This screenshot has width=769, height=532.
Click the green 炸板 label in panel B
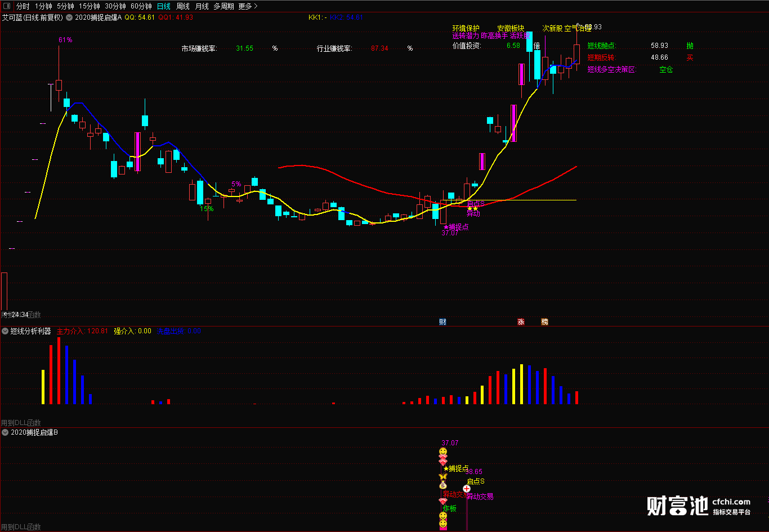pos(449,508)
